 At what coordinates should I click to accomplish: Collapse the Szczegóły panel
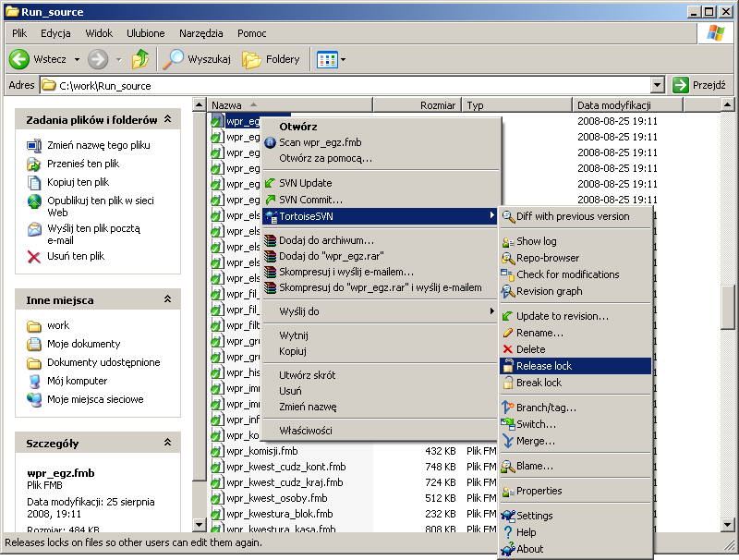(168, 443)
